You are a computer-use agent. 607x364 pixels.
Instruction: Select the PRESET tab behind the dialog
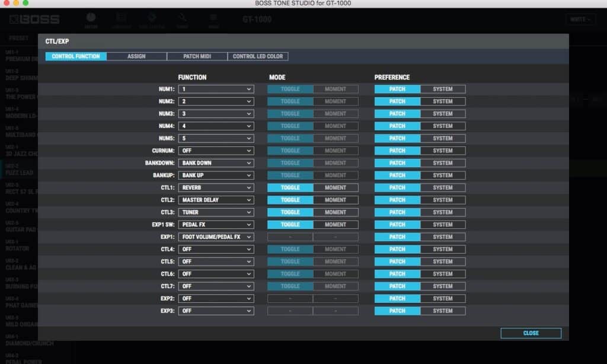tap(18, 38)
